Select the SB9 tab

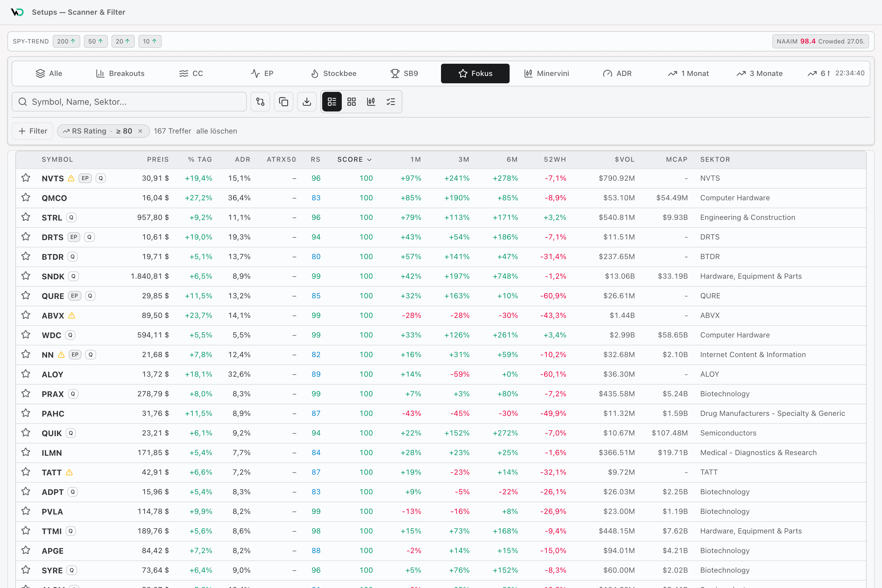(x=404, y=73)
